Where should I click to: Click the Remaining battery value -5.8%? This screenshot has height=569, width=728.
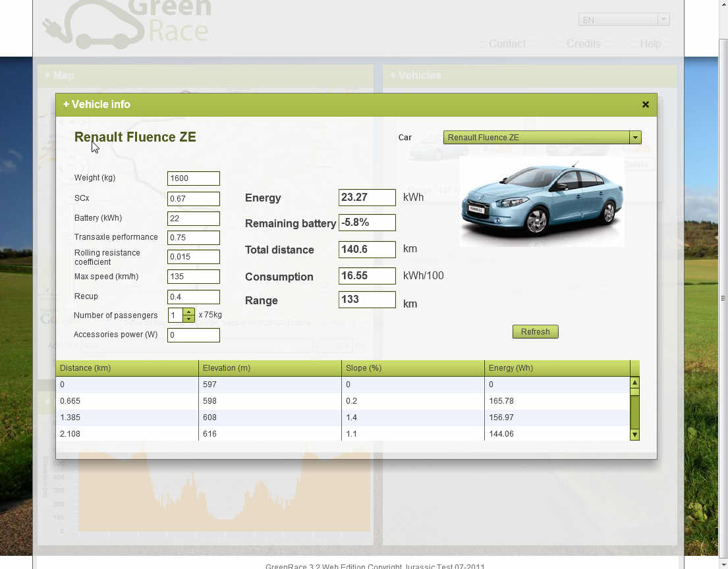367,223
